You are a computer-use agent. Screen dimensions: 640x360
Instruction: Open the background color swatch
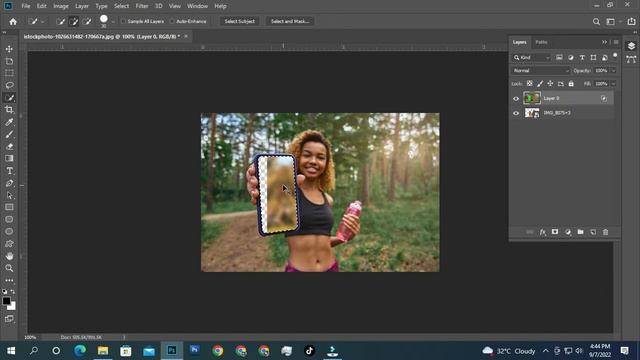[13, 306]
